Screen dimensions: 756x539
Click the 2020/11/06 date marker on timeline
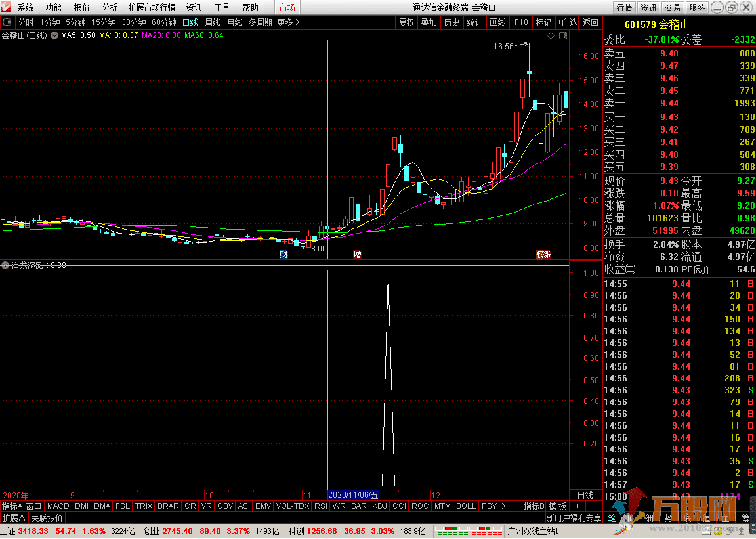pos(353,495)
